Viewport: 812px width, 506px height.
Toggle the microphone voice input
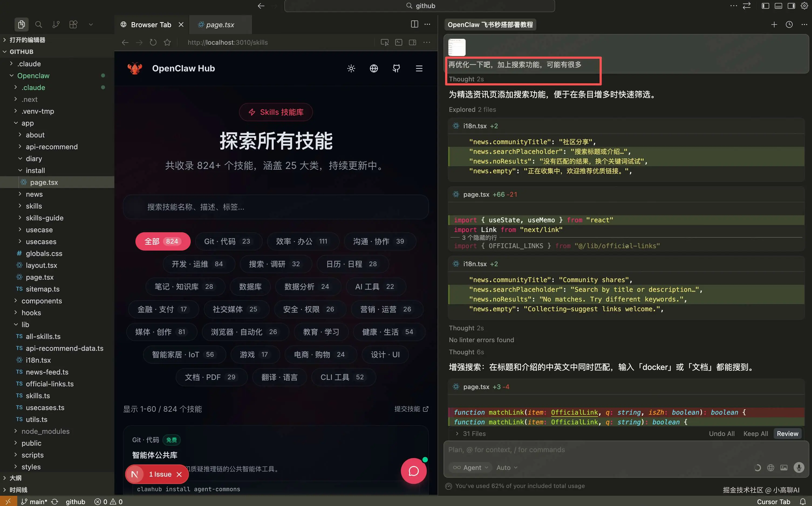click(799, 467)
